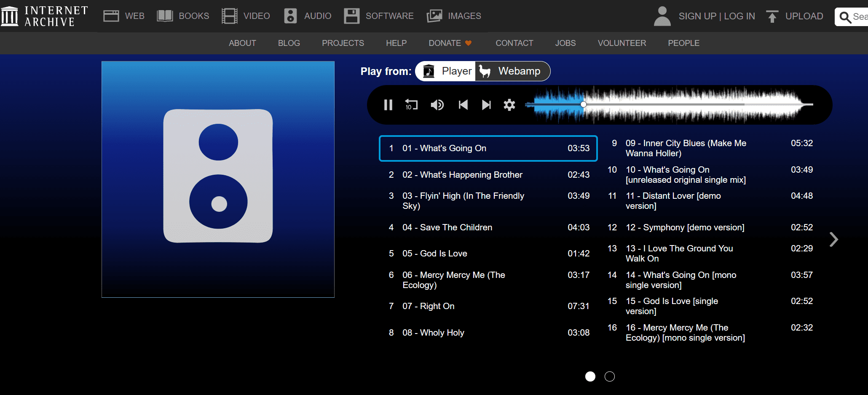The width and height of the screenshot is (868, 395).
Task: Skip to the previous track
Action: coord(463,104)
